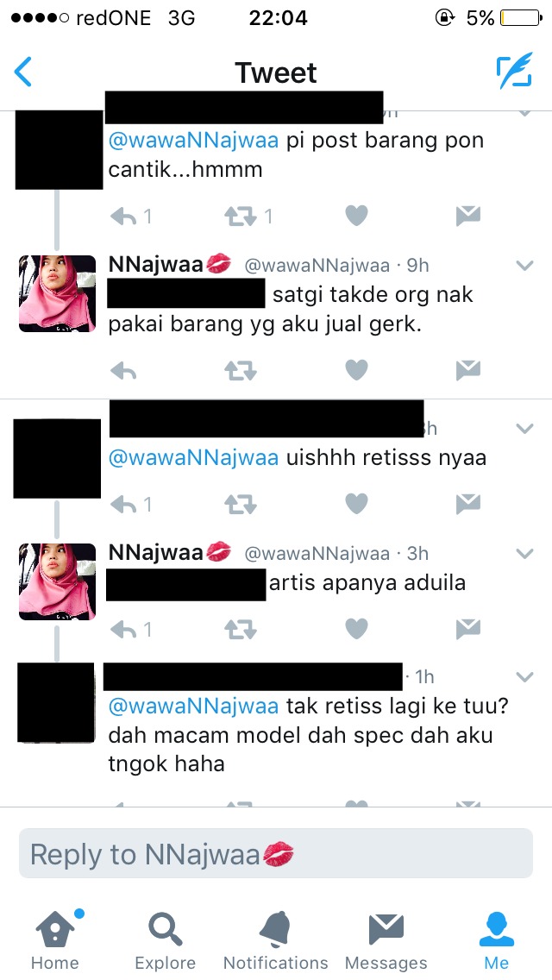Like the 'satgi takde org nak' tweet

(x=356, y=370)
